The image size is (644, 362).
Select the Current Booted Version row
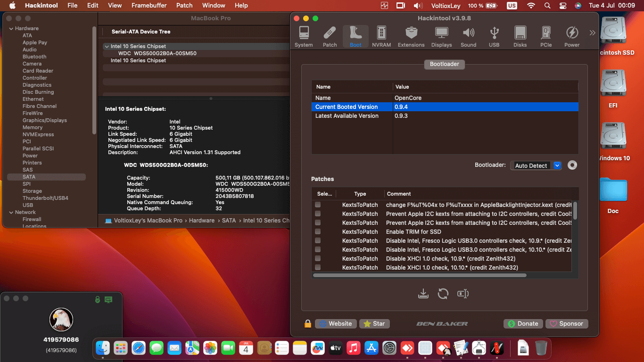click(x=445, y=107)
